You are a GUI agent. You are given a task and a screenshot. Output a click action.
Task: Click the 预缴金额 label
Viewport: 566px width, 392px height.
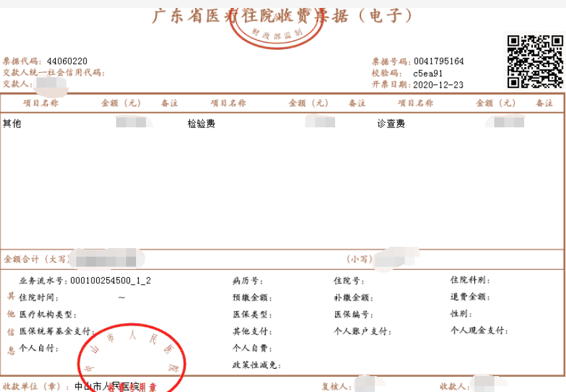[x=252, y=298]
